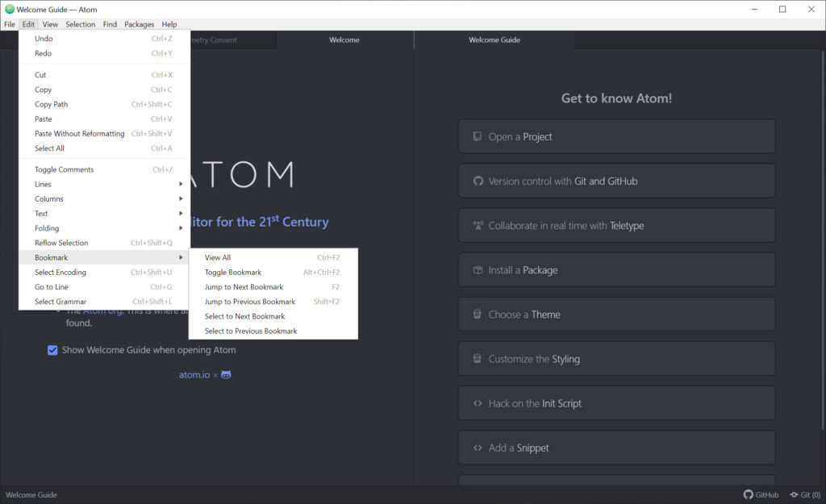Viewport: 826px width, 504px height.
Task: Click the octocat icon next to atom.io
Action: coord(227,375)
